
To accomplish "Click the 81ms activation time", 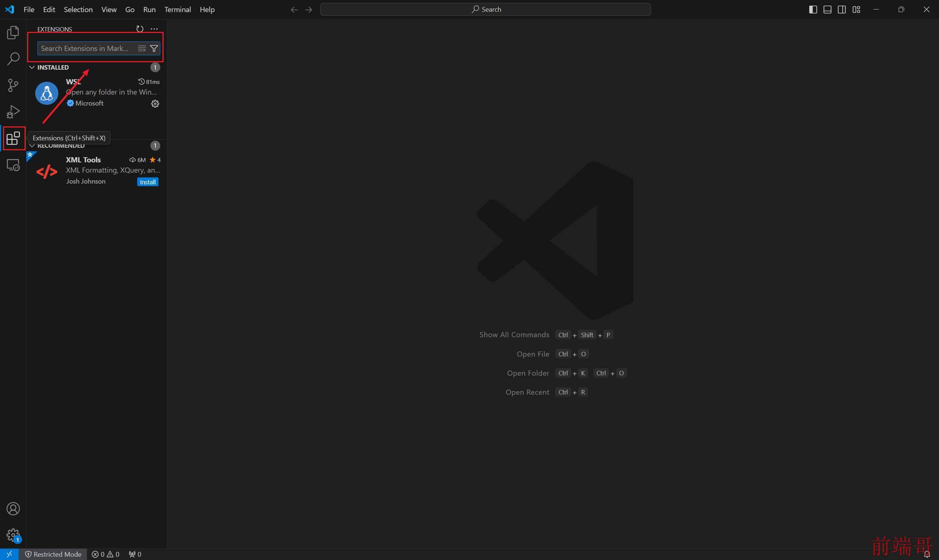I will tap(149, 81).
